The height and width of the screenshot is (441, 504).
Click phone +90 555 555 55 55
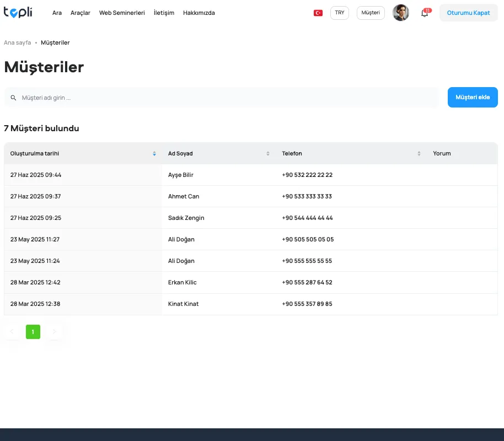point(307,261)
